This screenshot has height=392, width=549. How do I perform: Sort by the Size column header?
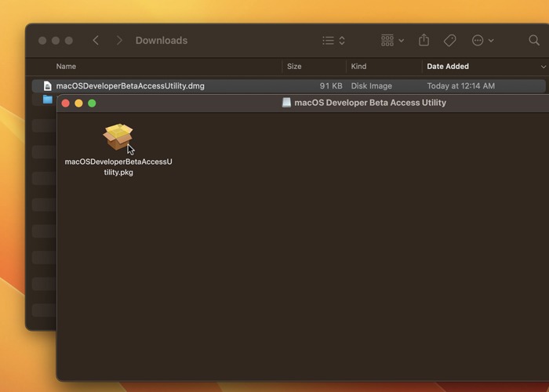(294, 67)
